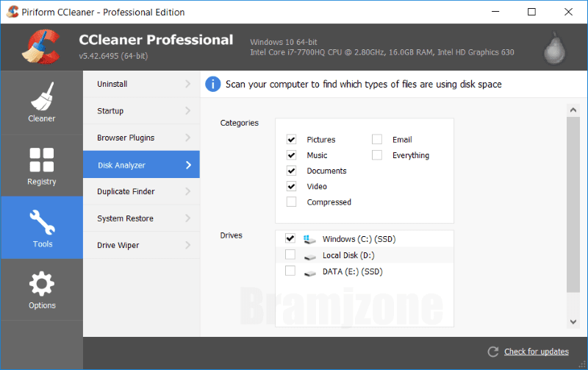Viewport: 588px width, 370px height.
Task: Click the Compressed category label
Action: coord(329,202)
